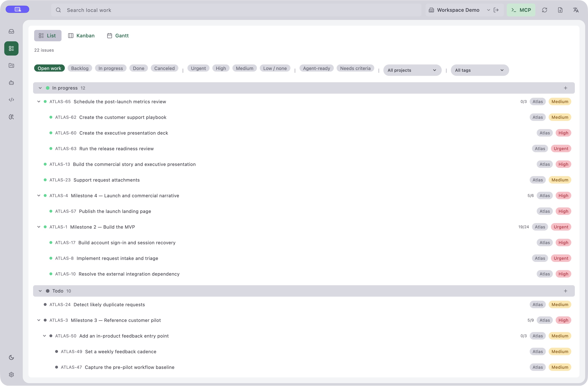Open the inbox sidebar icon
The height and width of the screenshot is (386, 588).
[11, 31]
